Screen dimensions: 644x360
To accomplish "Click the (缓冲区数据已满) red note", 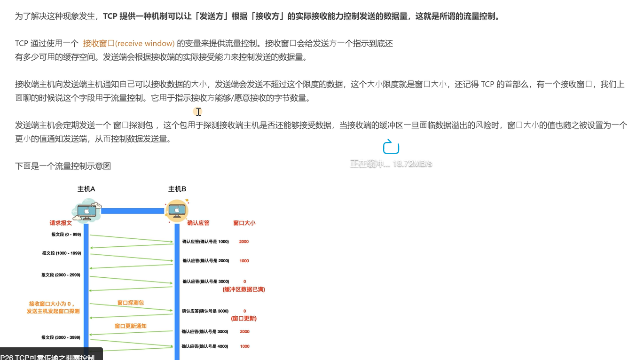I will [x=244, y=290].
